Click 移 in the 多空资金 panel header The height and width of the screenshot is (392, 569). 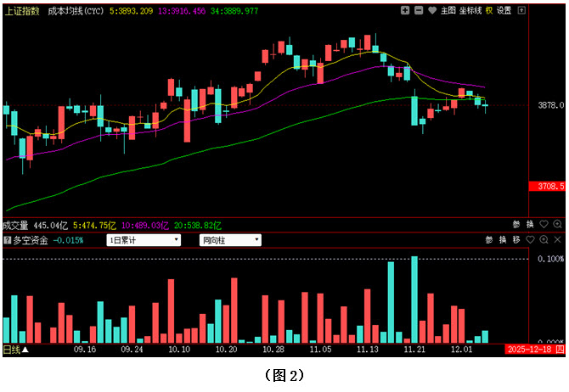[515, 240]
